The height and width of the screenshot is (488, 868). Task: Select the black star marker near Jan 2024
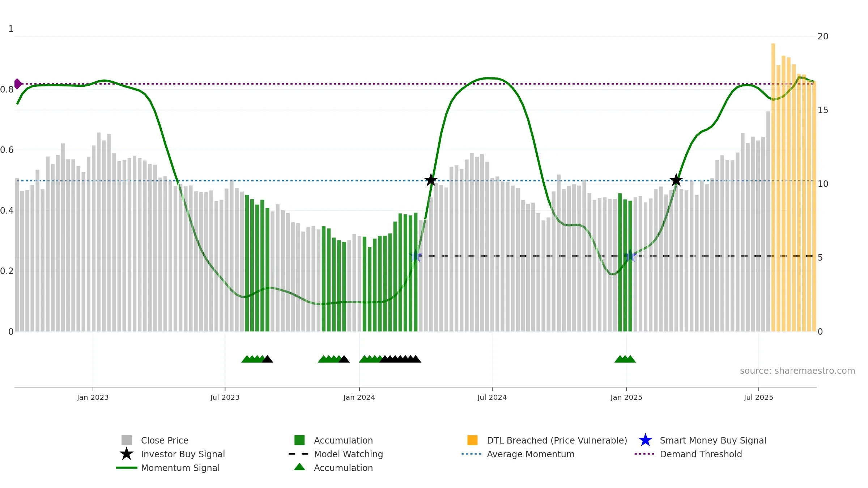tap(431, 180)
